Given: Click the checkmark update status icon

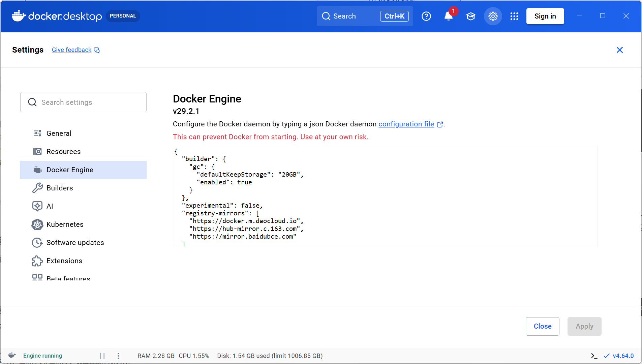Looking at the screenshot, I should (607, 356).
